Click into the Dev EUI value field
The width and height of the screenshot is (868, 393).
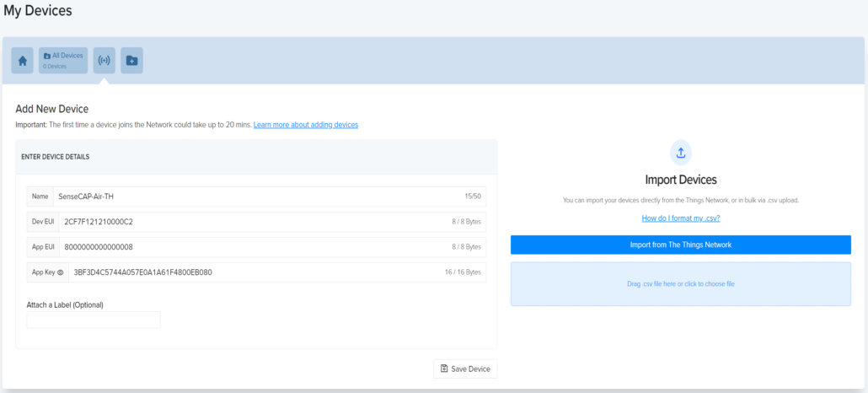(x=253, y=222)
